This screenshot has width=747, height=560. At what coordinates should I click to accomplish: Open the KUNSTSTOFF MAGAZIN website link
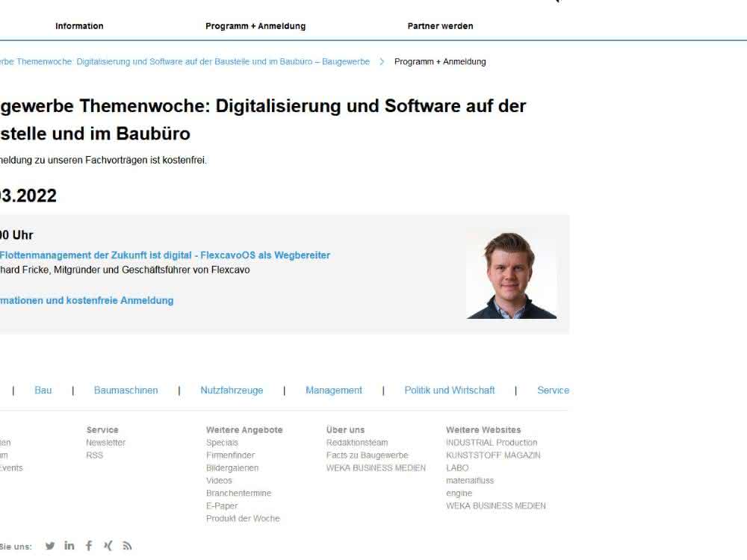pos(494,455)
